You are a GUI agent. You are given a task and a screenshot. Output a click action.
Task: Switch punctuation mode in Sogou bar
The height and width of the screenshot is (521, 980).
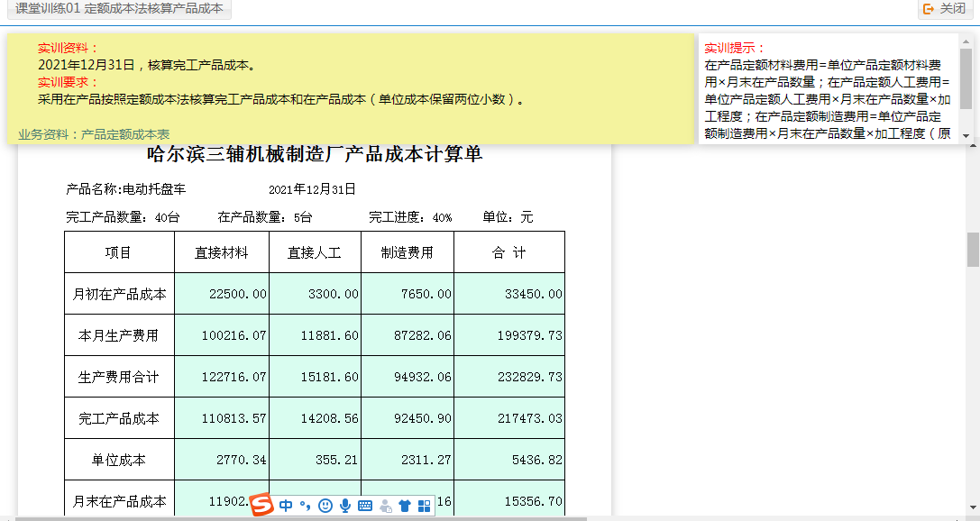coord(305,506)
